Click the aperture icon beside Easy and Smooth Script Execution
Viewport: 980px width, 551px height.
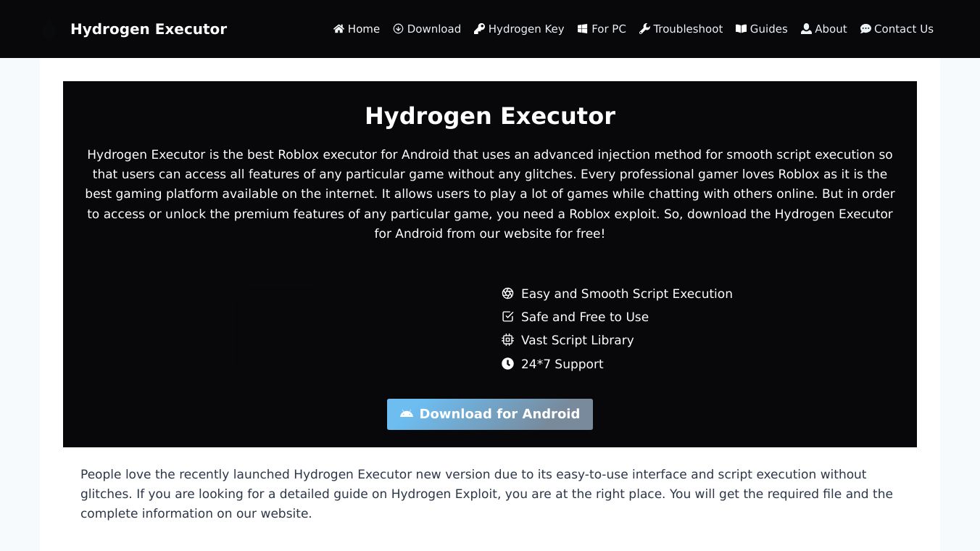pos(507,294)
